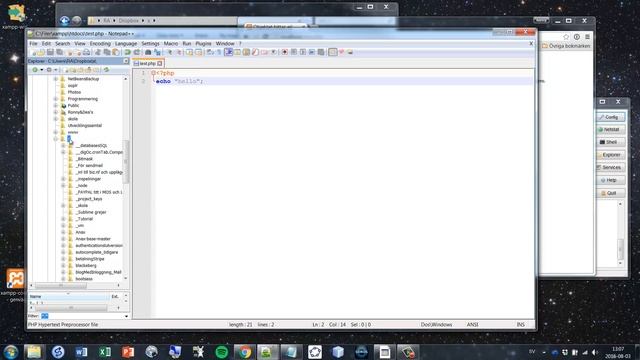Expand the www folder node
This screenshot has width=640, height=360.
56,132
